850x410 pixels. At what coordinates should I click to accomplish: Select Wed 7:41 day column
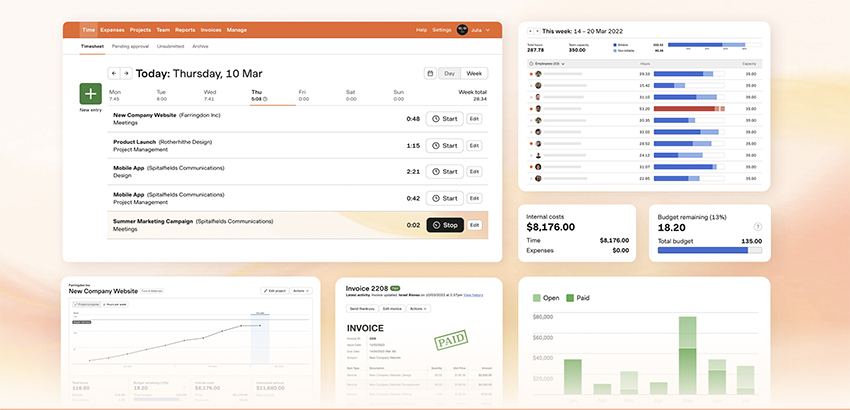(x=210, y=95)
